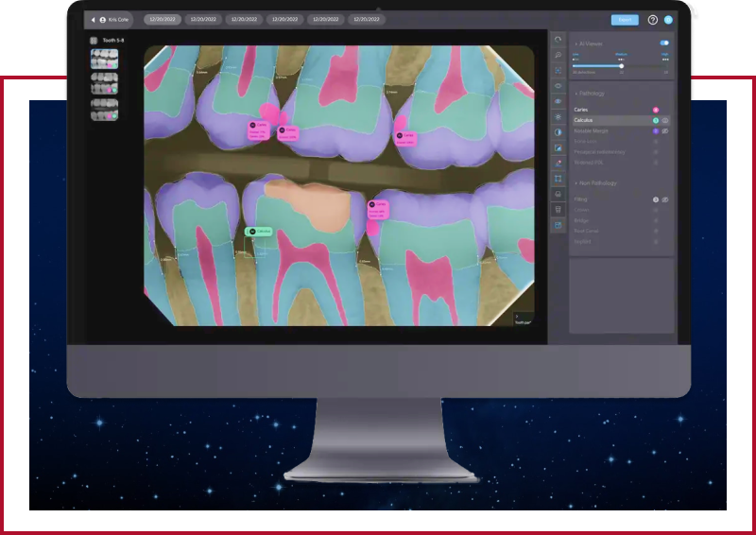Collapse the Pathology section
The height and width of the screenshot is (535, 756).
pos(576,94)
